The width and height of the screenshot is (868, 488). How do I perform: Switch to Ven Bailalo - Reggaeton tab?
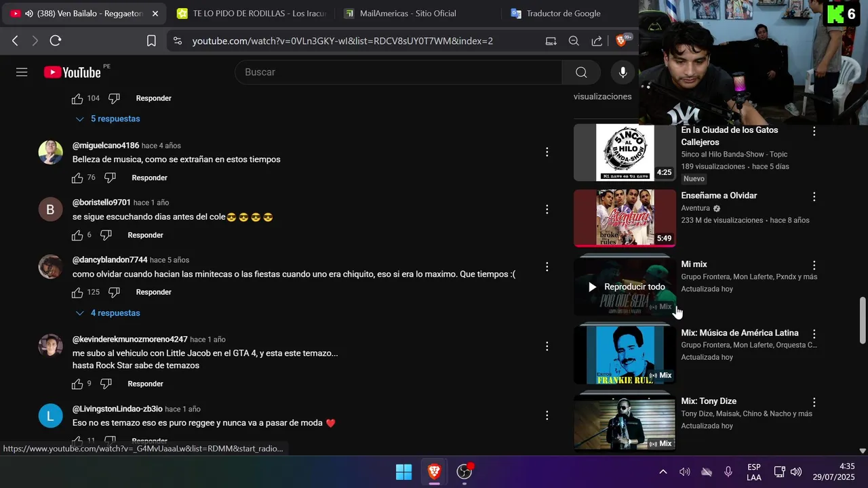pos(85,14)
